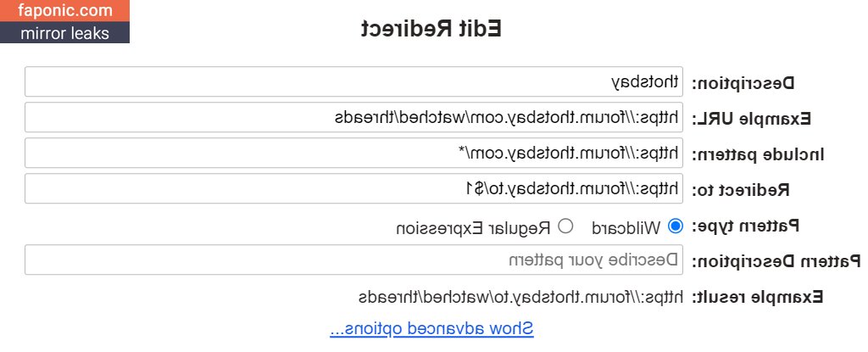Click the Pattern Description label
868x352 pixels.
click(776, 261)
